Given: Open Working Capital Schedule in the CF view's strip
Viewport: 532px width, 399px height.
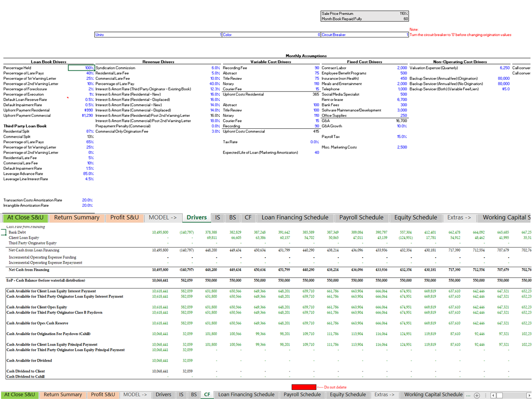Looking at the screenshot, I should click(x=433, y=395).
